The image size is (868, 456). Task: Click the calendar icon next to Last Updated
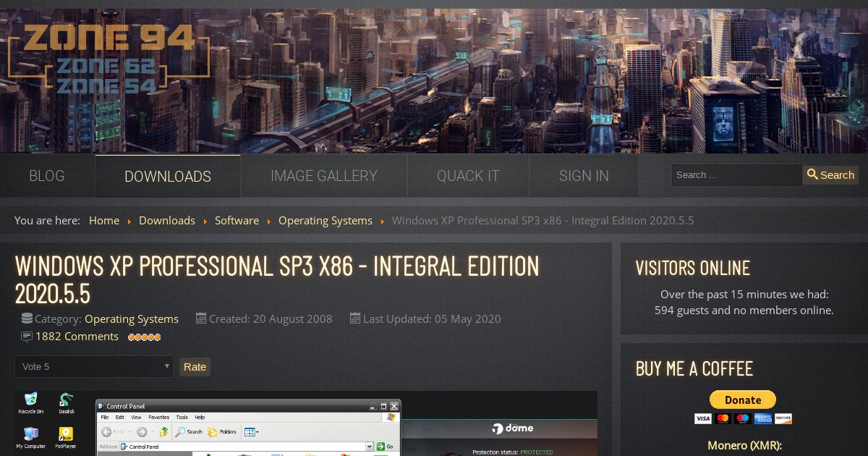pos(355,318)
